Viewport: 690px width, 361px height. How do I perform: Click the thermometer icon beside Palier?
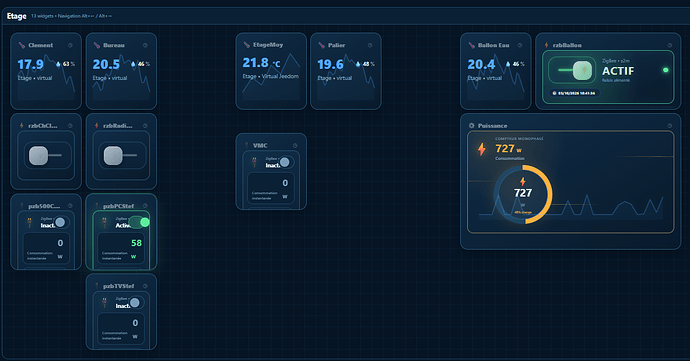(321, 45)
